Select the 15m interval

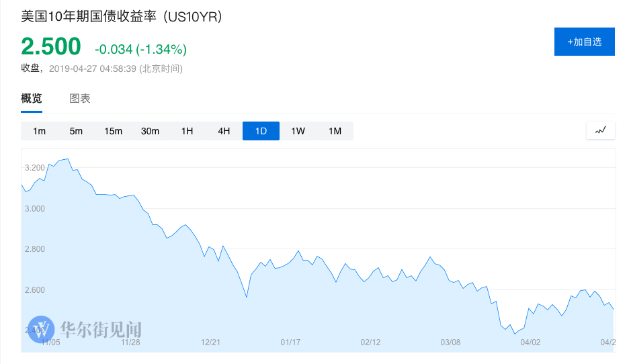[x=113, y=131]
